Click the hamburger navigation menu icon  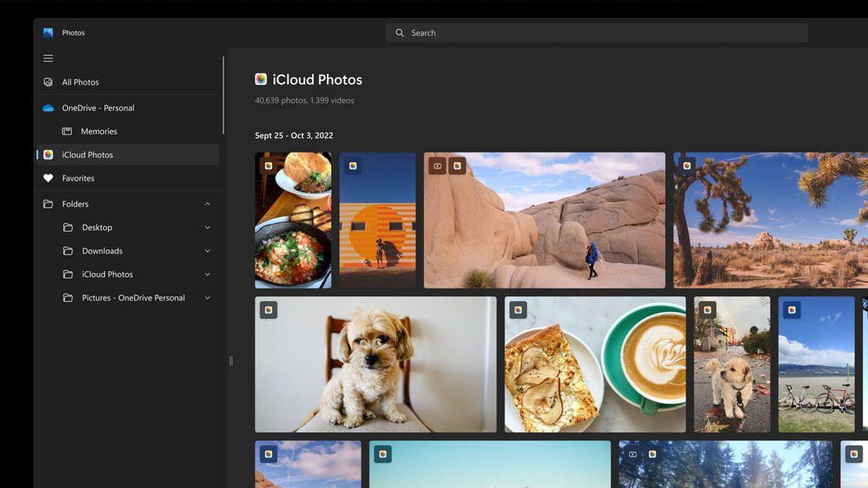coord(48,59)
